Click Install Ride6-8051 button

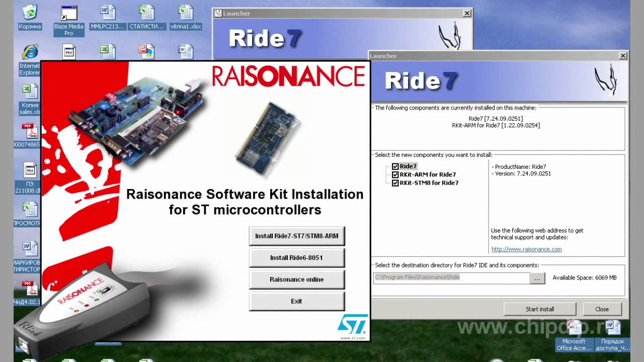297,257
